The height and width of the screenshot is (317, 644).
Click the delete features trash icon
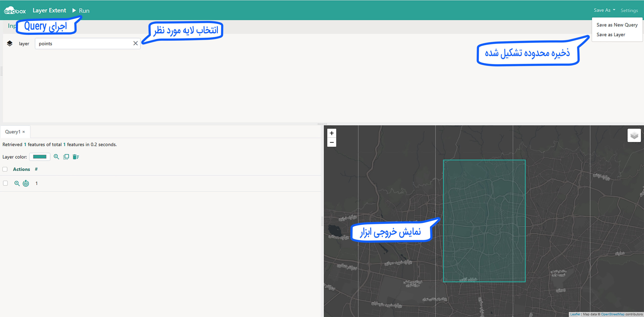click(75, 157)
